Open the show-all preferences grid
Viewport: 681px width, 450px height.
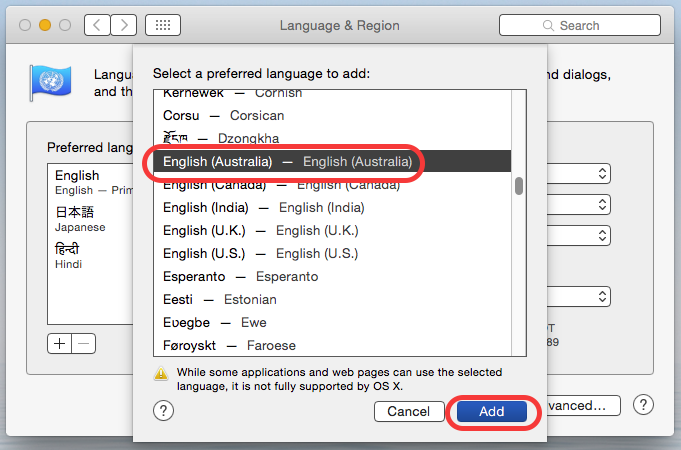click(163, 25)
